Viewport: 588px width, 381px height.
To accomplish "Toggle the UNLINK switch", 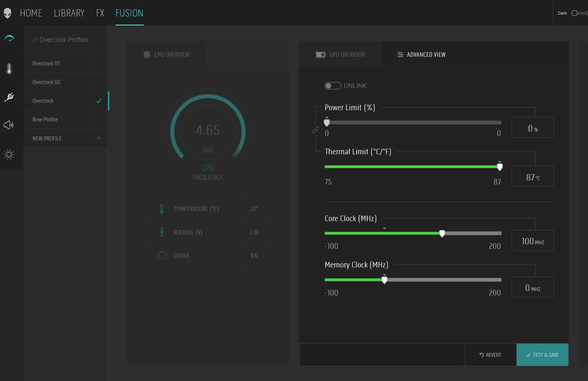I will click(333, 86).
